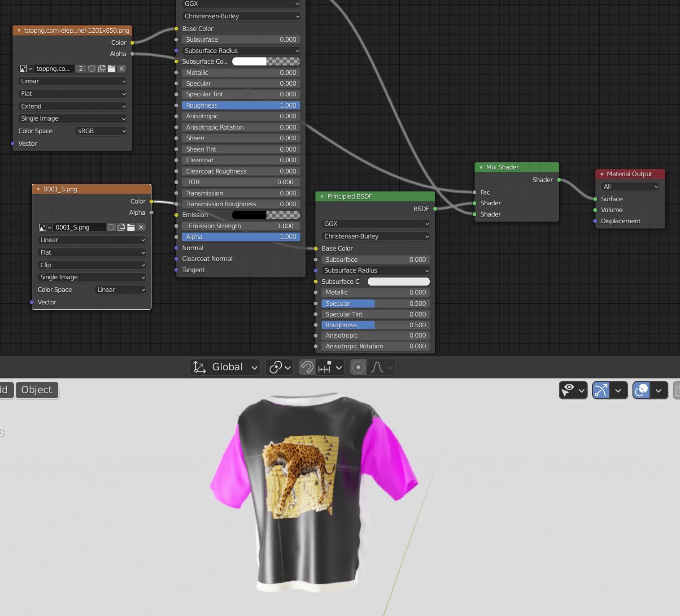Click the Roughness 0.500 slider
The height and width of the screenshot is (616, 680).
click(x=376, y=325)
